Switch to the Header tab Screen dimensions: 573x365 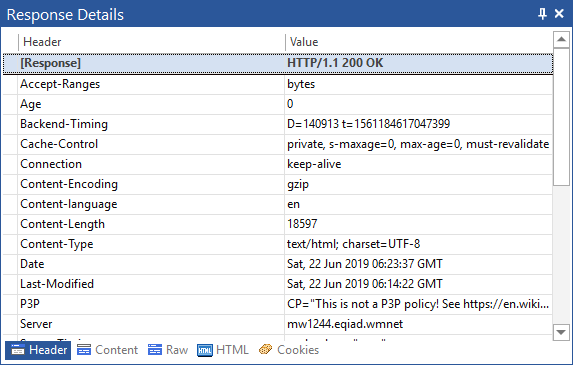tap(38, 350)
